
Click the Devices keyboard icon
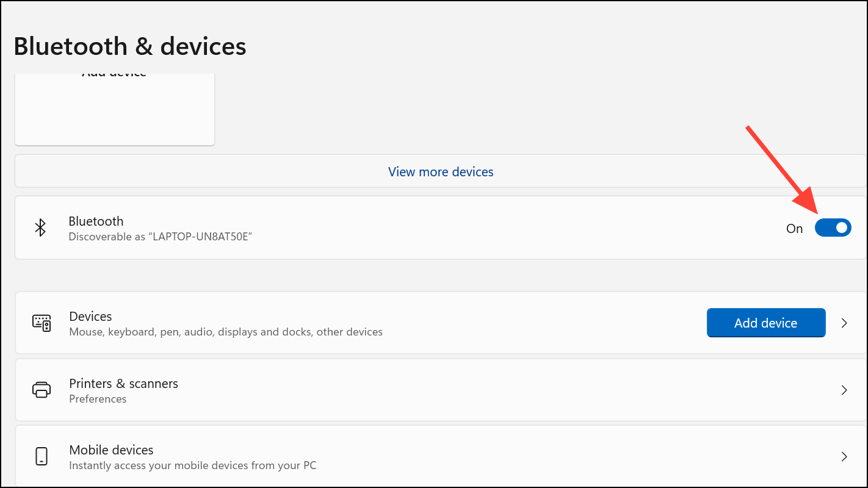coord(42,323)
